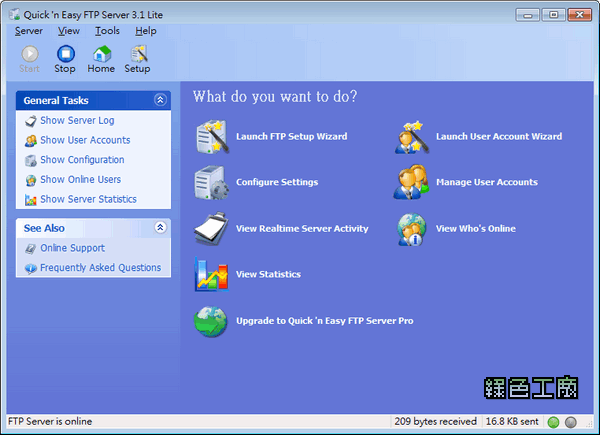The height and width of the screenshot is (435, 600).
Task: Open the View menu
Action: coord(69,31)
